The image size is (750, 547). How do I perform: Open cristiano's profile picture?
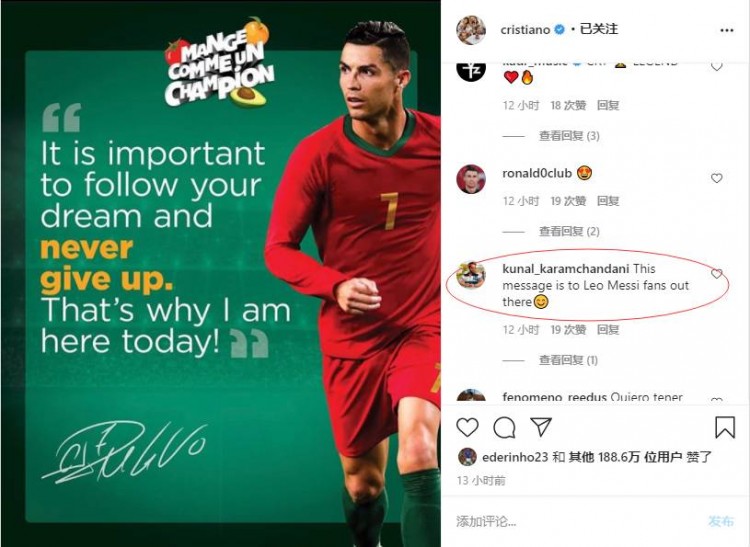pyautogui.click(x=471, y=30)
